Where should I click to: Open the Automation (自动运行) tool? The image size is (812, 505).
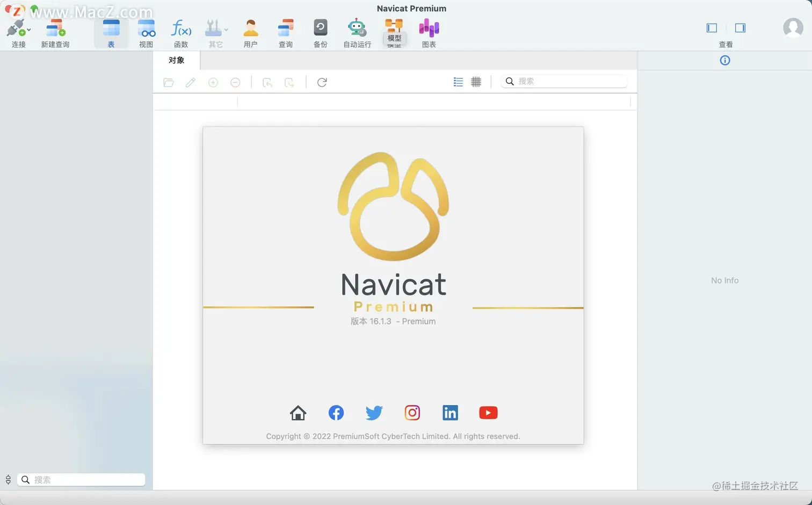(x=357, y=33)
